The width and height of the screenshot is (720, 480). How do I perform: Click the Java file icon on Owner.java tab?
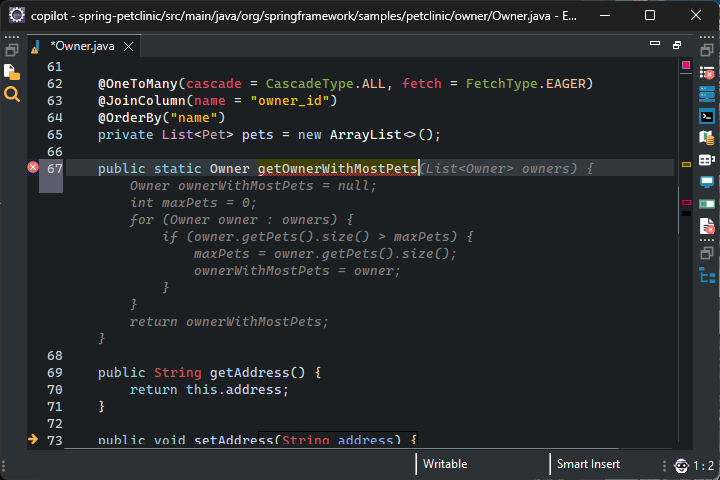pyautogui.click(x=36, y=46)
